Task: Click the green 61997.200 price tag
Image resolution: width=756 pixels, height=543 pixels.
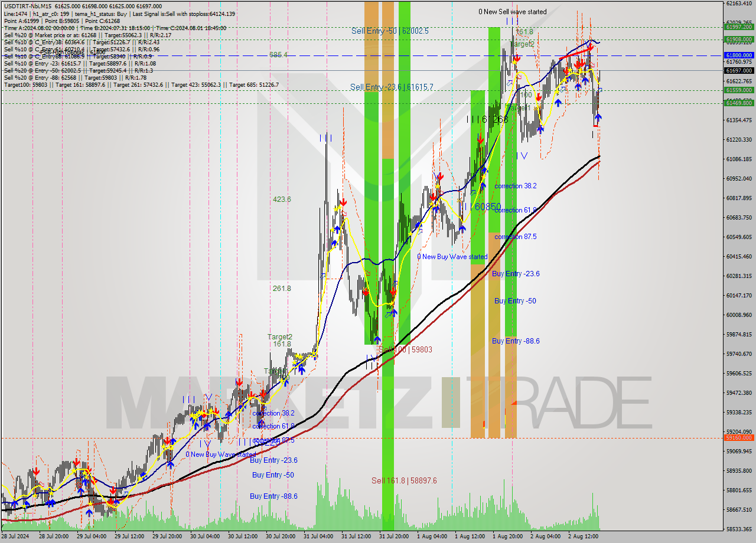Action: 739,27
